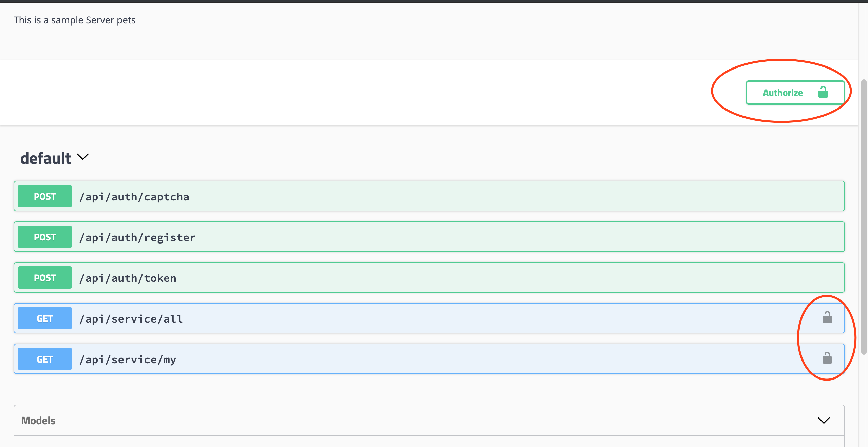868x447 pixels.
Task: Click the Authorize button
Action: pyautogui.click(x=795, y=92)
